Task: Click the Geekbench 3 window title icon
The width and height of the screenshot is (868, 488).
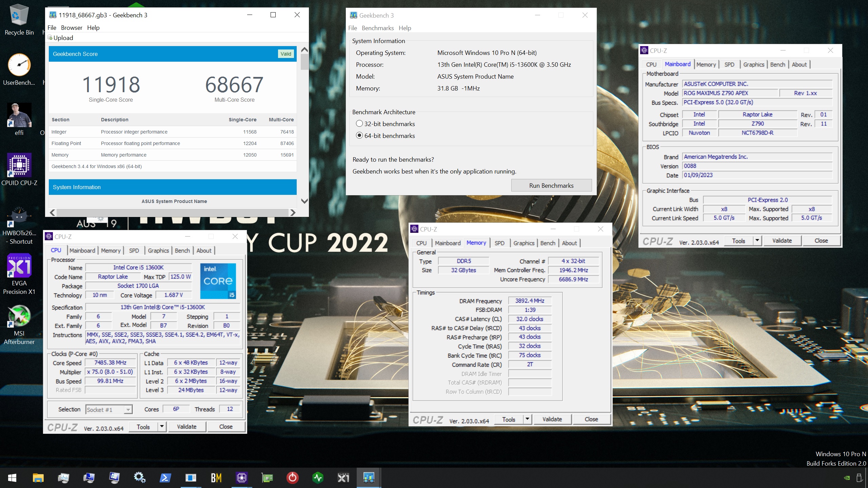Action: point(354,15)
